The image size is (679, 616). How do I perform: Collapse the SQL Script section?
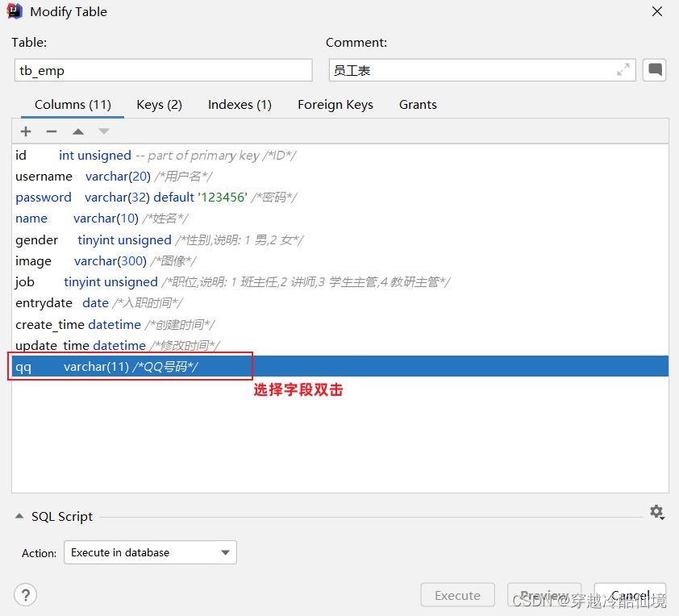click(x=19, y=516)
